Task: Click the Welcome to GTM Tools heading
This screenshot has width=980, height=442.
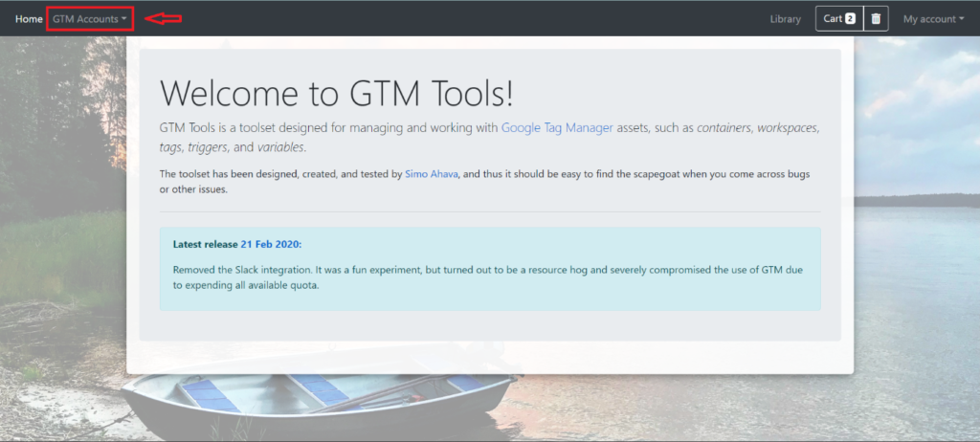Action: coord(337,92)
